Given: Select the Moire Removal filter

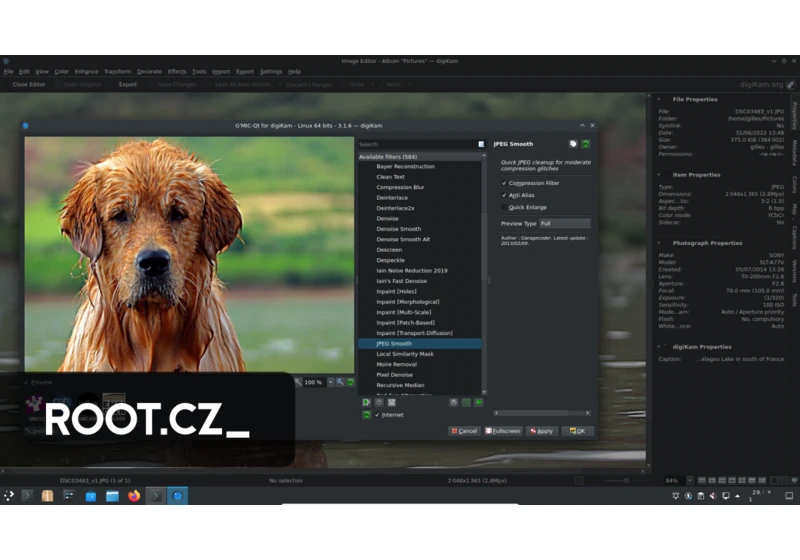Looking at the screenshot, I should [x=396, y=364].
